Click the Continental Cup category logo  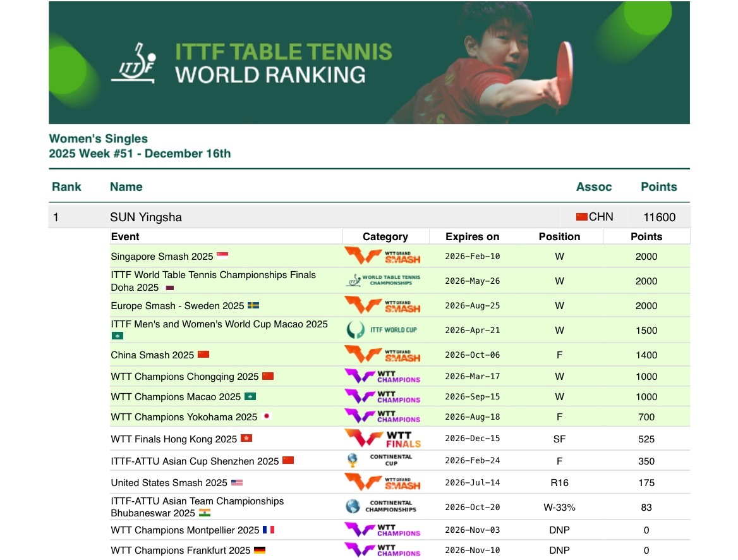coord(379,460)
